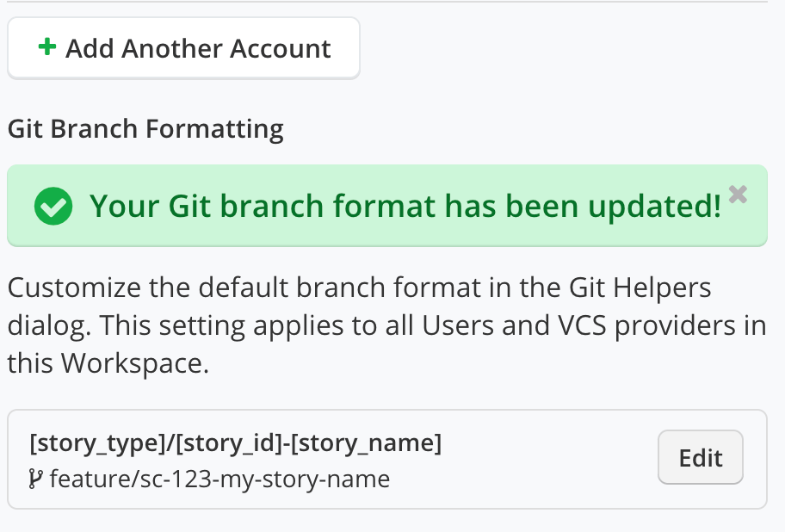Dismiss the branch format updated banner

pos(737,194)
